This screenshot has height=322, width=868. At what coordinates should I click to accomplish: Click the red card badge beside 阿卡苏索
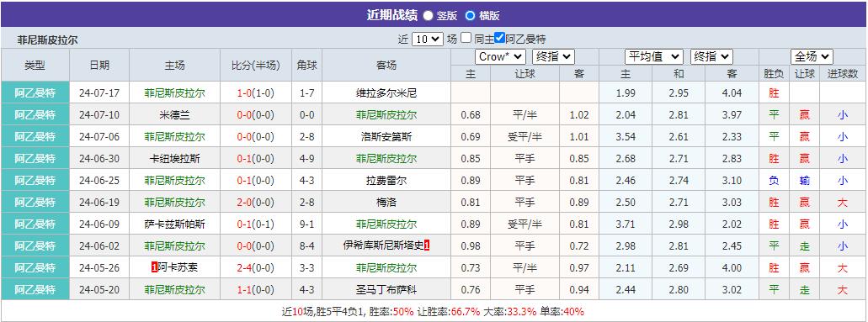click(154, 268)
